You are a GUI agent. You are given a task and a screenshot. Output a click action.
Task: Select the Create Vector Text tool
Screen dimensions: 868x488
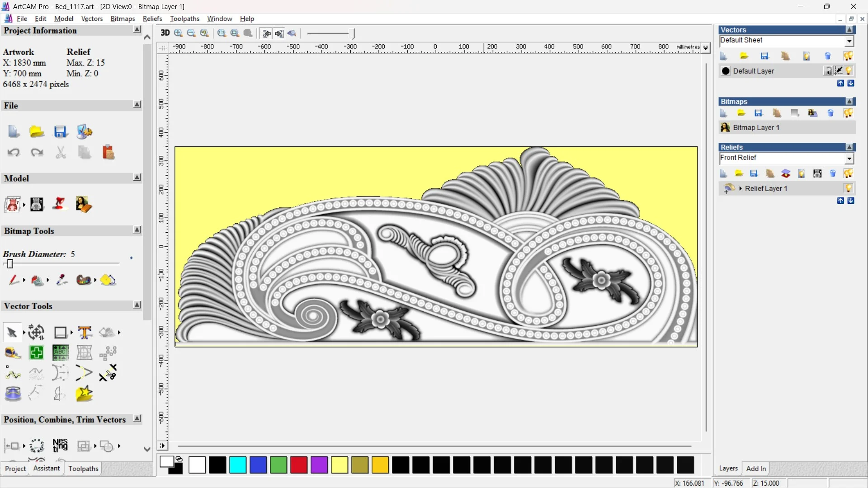coord(85,333)
